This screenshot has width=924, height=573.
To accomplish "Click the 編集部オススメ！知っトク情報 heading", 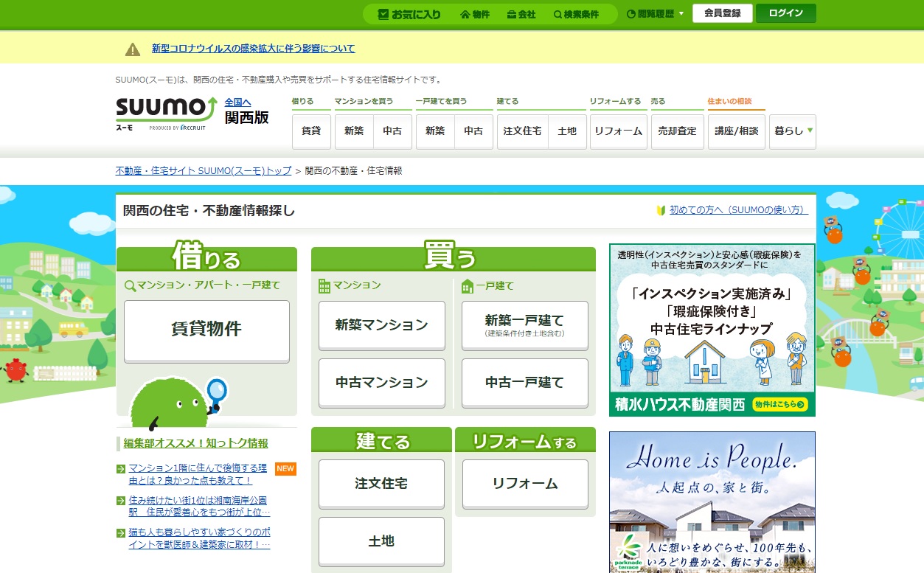I will (x=196, y=443).
